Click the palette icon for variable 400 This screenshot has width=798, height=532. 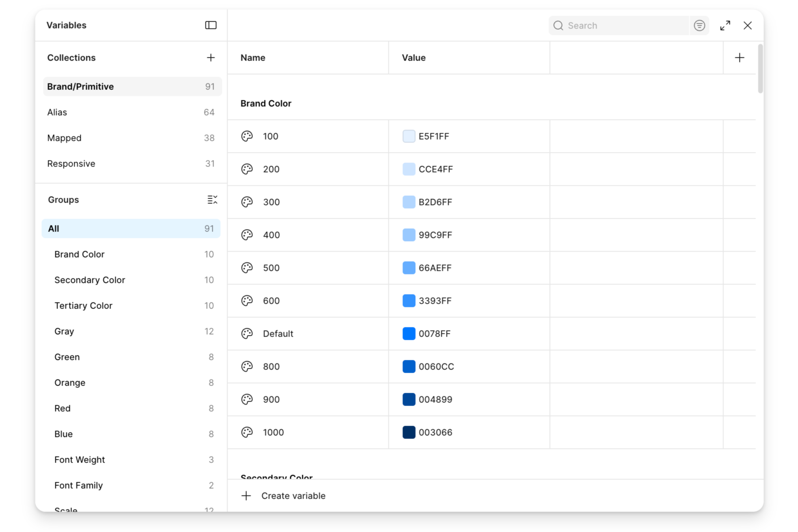click(247, 235)
